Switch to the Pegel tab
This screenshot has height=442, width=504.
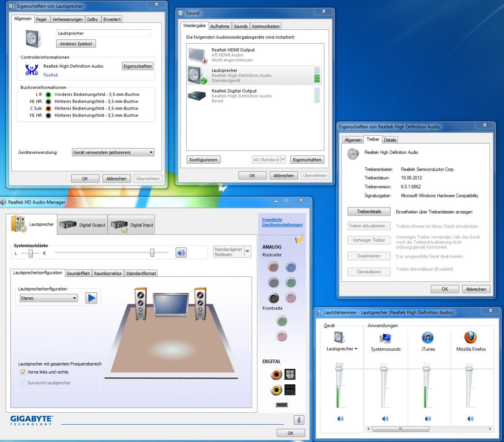(41, 19)
